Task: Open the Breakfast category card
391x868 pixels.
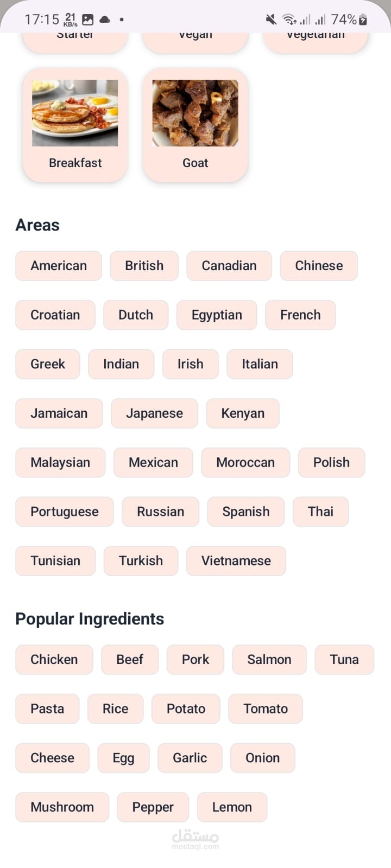Action: (75, 125)
